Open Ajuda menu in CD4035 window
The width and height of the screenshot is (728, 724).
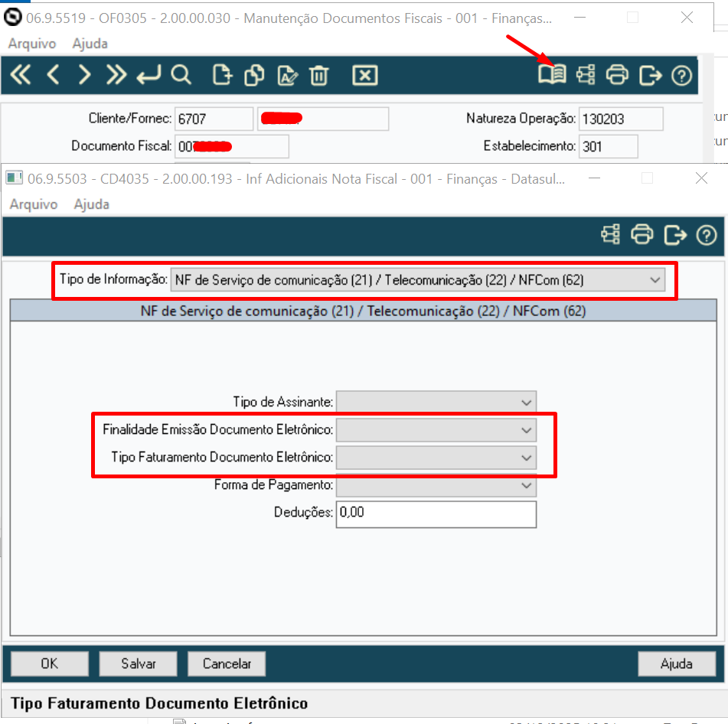click(91, 204)
